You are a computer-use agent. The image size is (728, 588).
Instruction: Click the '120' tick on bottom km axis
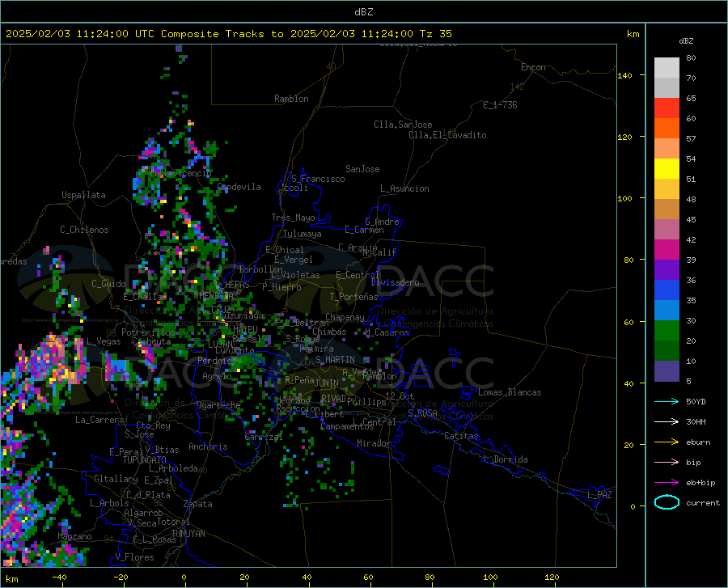[x=552, y=577]
